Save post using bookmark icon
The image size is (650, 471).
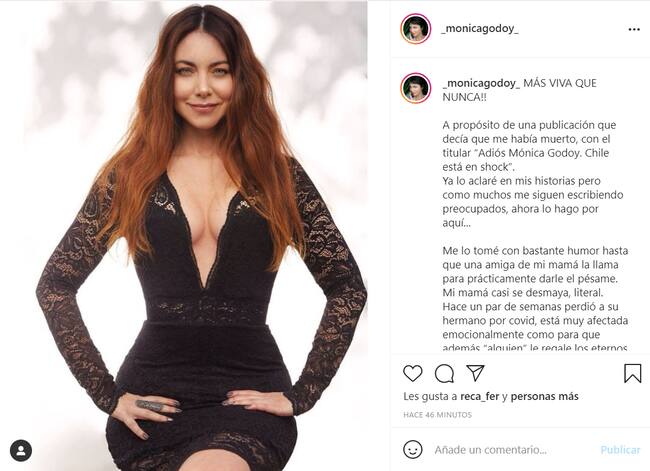tap(633, 373)
